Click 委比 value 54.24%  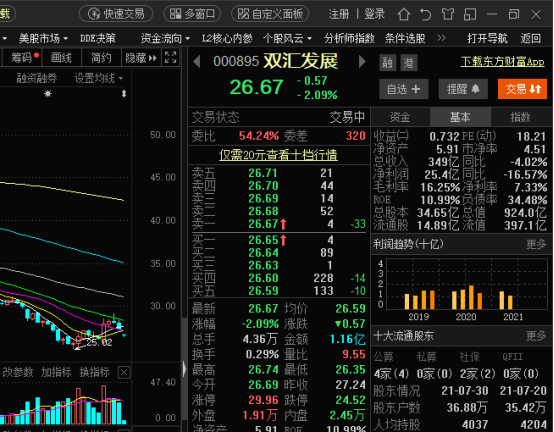[259, 136]
